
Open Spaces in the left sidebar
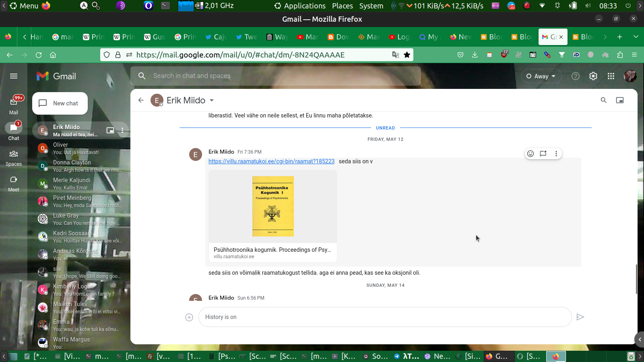[14, 157]
